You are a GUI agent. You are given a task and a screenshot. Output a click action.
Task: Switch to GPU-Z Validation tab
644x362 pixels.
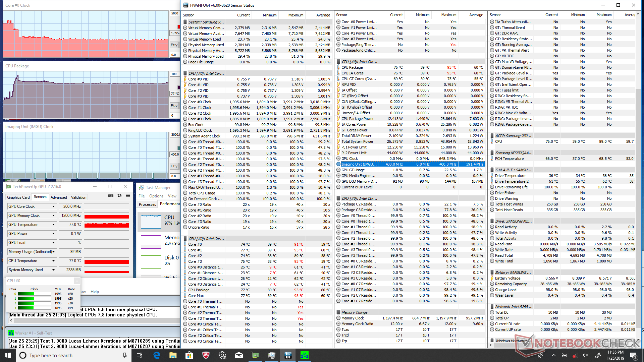(79, 197)
